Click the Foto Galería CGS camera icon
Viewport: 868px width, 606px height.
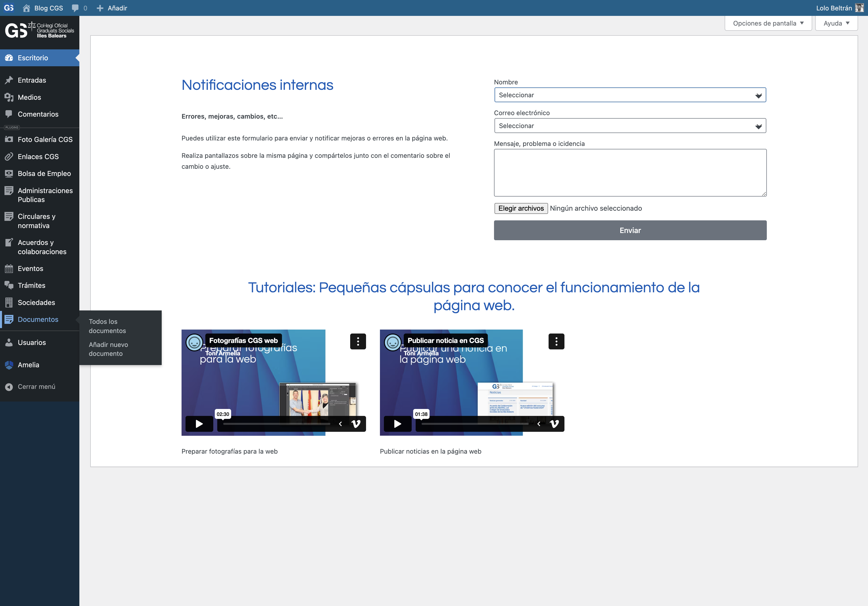[9, 139]
